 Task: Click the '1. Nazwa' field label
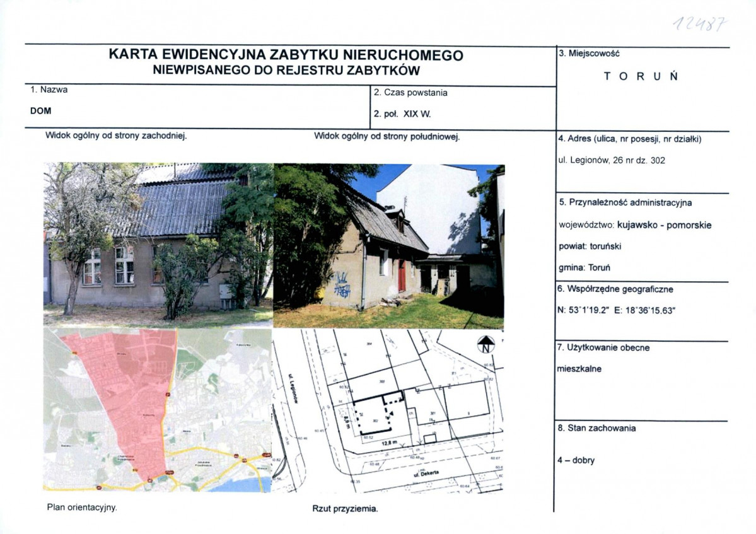coord(49,90)
